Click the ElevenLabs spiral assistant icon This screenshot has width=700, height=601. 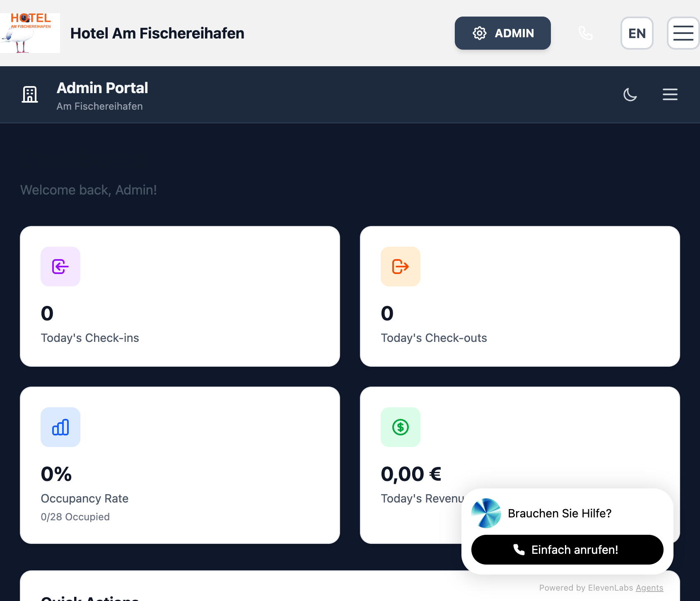tap(485, 513)
